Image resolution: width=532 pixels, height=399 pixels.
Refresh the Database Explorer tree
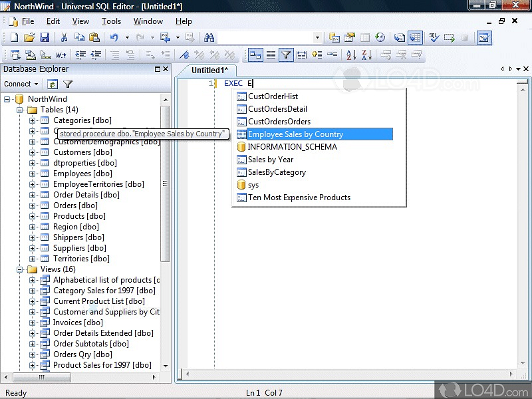[x=52, y=84]
